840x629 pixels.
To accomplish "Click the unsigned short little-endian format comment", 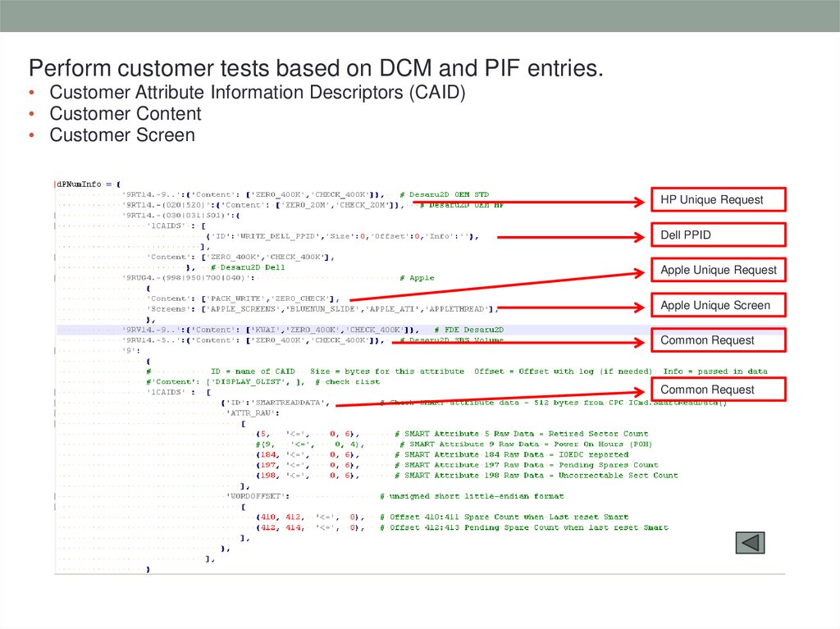I will click(x=472, y=496).
